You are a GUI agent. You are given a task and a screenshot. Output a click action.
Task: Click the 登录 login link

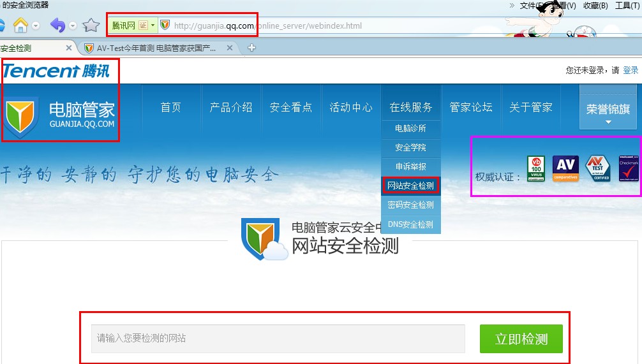point(631,70)
